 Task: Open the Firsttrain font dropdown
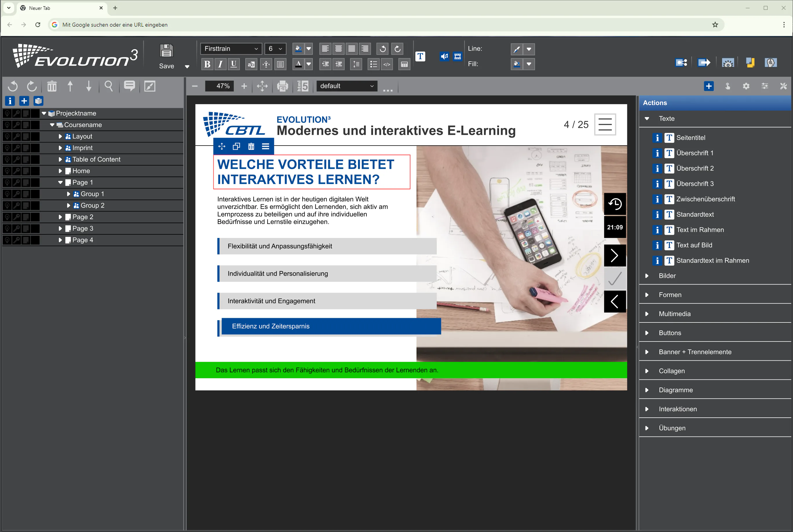231,49
